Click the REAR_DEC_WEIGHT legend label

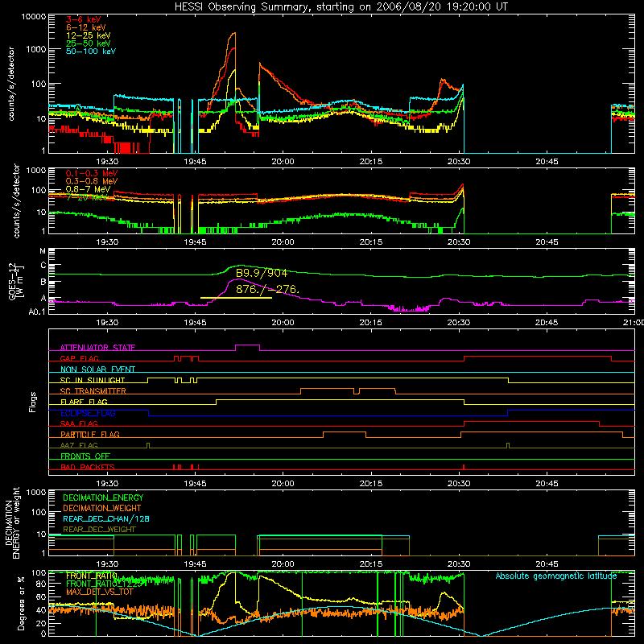(x=99, y=530)
